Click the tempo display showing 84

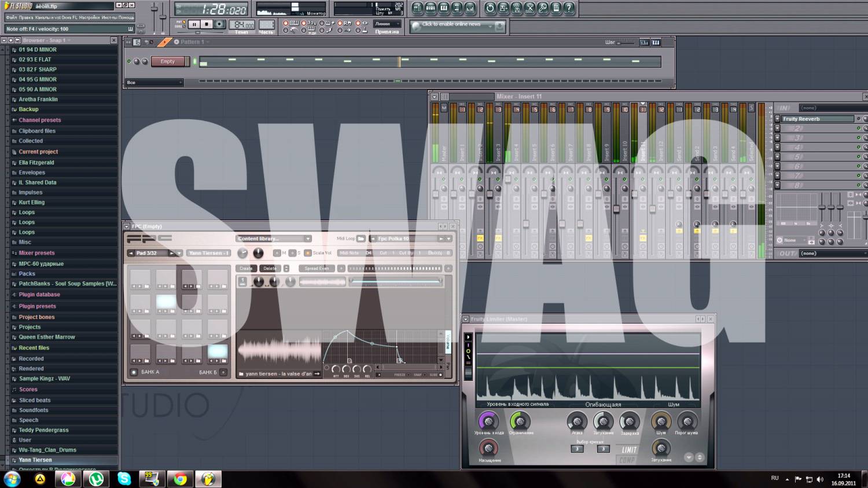(x=241, y=24)
